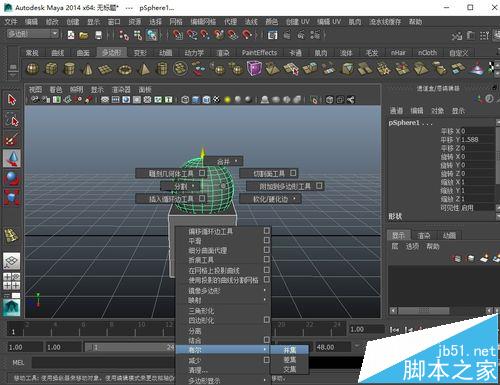This screenshot has width=500, height=385.
Task: Click the 渲染 tab in layer editor
Action: pos(424,236)
